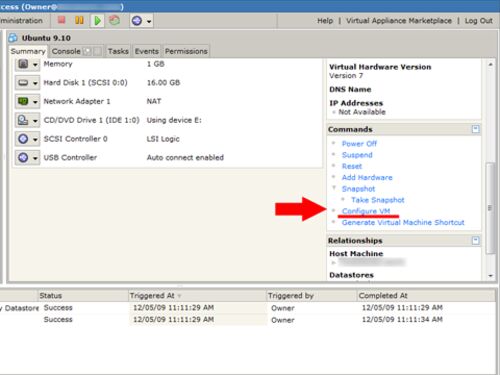Switch to the Summary tab
Viewport: 500px width, 375px height.
(x=28, y=51)
